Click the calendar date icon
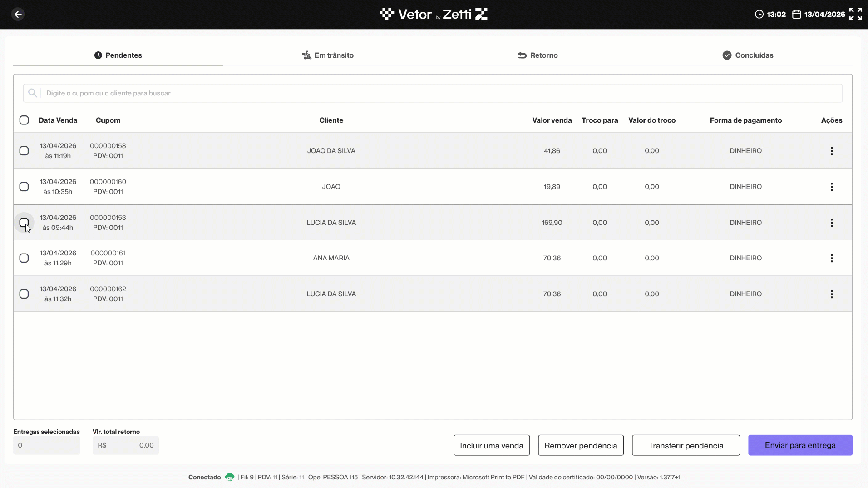 pos(796,14)
